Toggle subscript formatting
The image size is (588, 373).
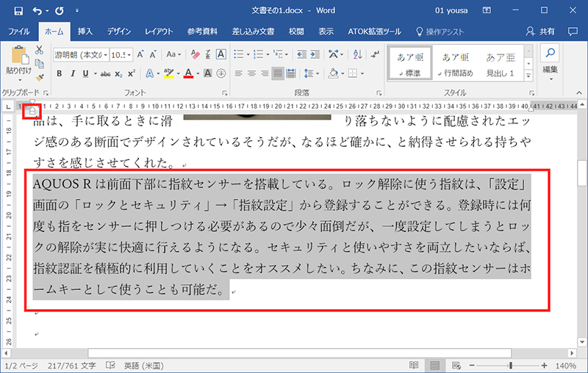point(118,74)
